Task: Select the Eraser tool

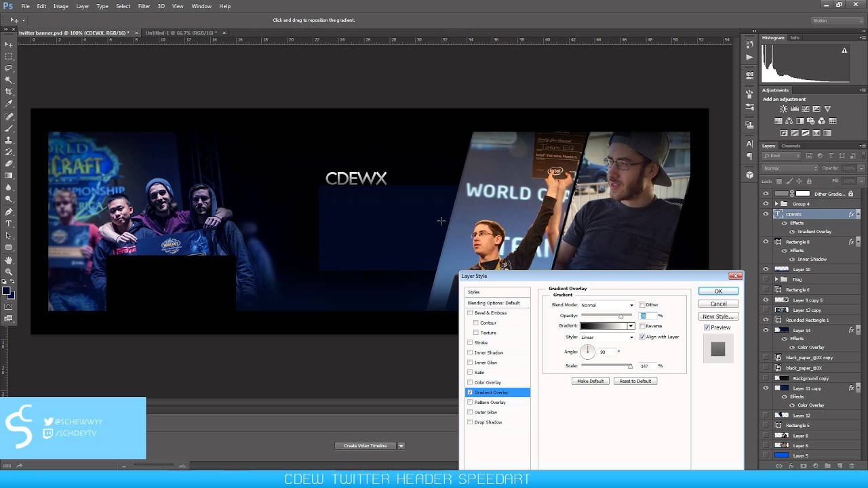Action: coord(9,164)
